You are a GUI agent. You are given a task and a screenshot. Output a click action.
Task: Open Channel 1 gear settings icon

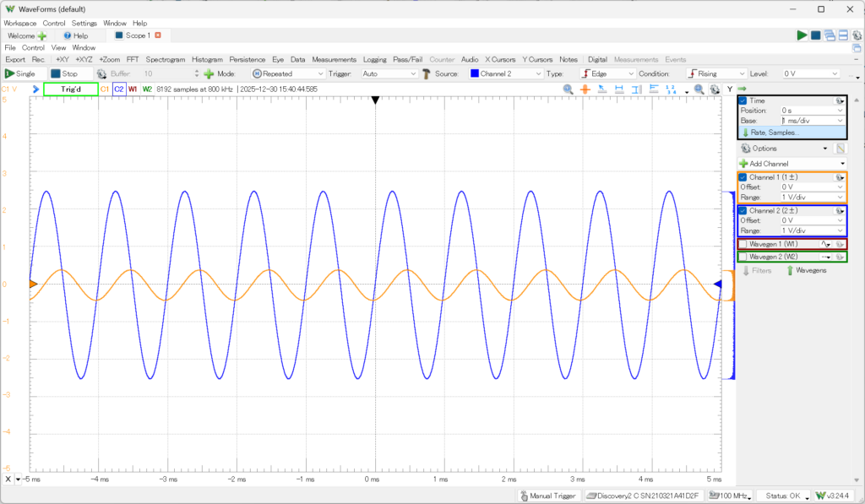click(840, 177)
